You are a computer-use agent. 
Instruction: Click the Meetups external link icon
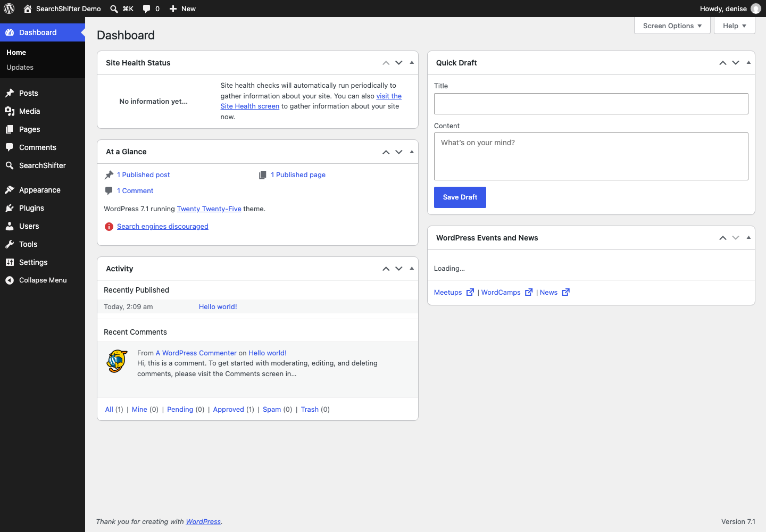click(x=470, y=292)
